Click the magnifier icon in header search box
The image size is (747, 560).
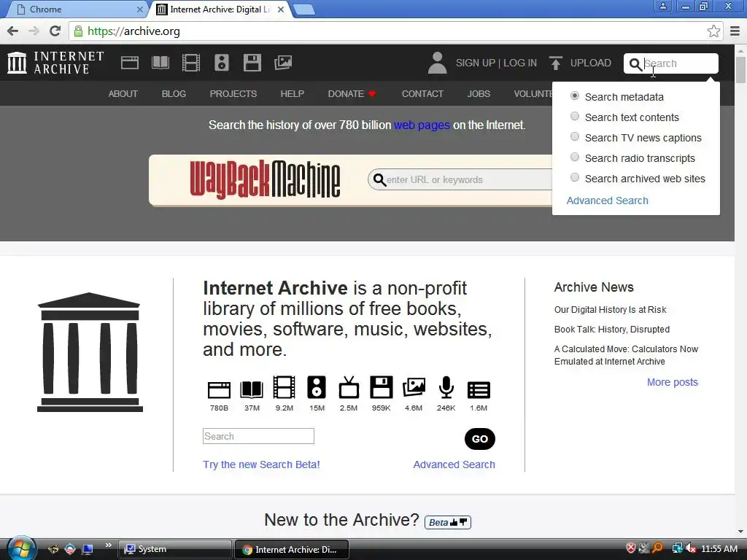point(635,64)
